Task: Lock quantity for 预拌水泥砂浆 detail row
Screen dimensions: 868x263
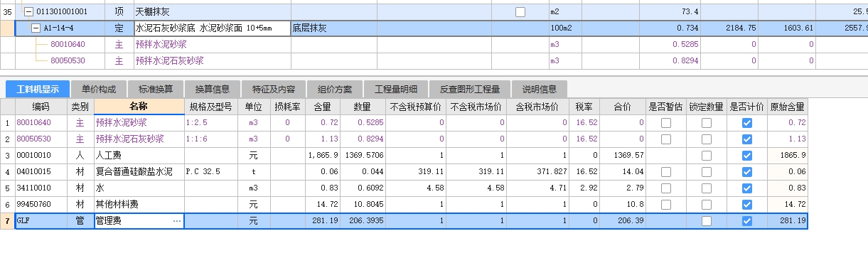Action: tap(706, 123)
